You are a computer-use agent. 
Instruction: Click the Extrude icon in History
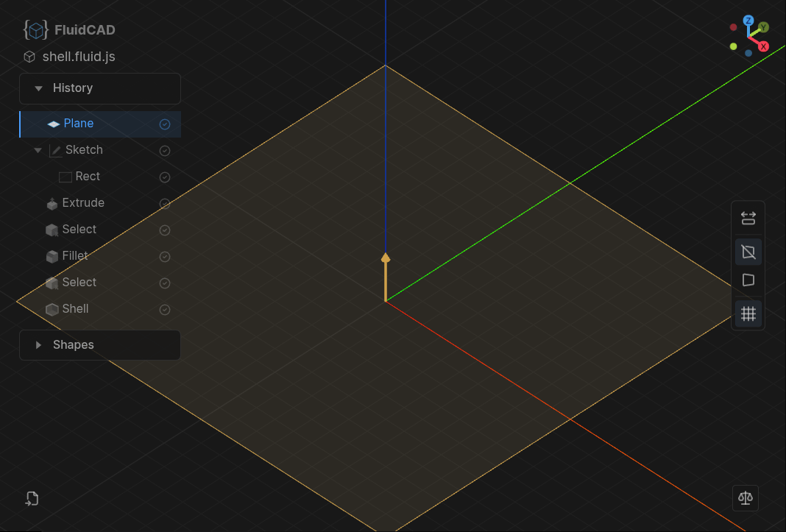[52, 204]
